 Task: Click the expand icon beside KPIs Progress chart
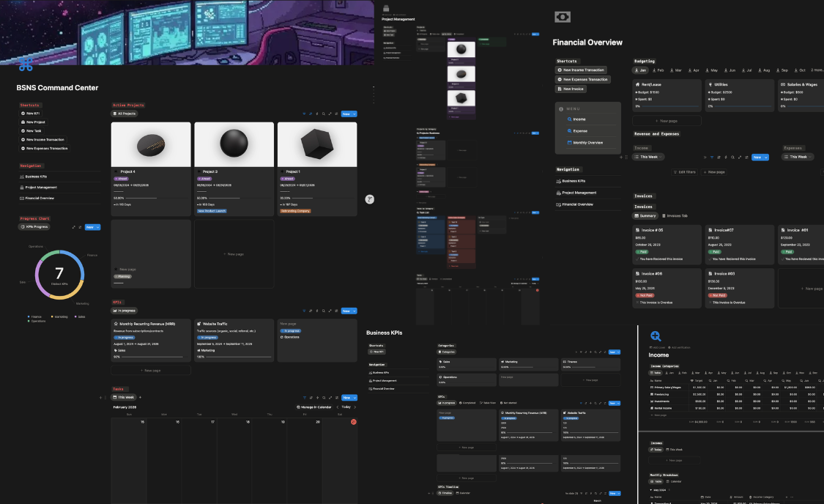coord(73,227)
